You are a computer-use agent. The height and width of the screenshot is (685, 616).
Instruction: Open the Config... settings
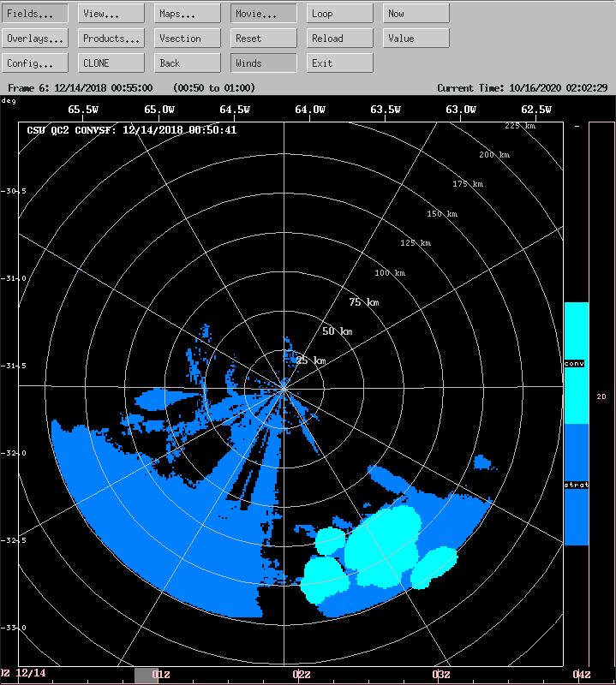click(35, 63)
